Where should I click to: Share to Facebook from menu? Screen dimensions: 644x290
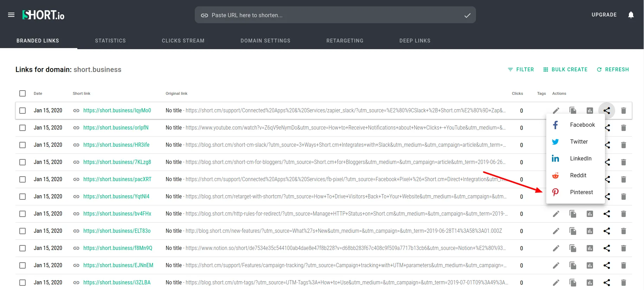click(x=575, y=125)
